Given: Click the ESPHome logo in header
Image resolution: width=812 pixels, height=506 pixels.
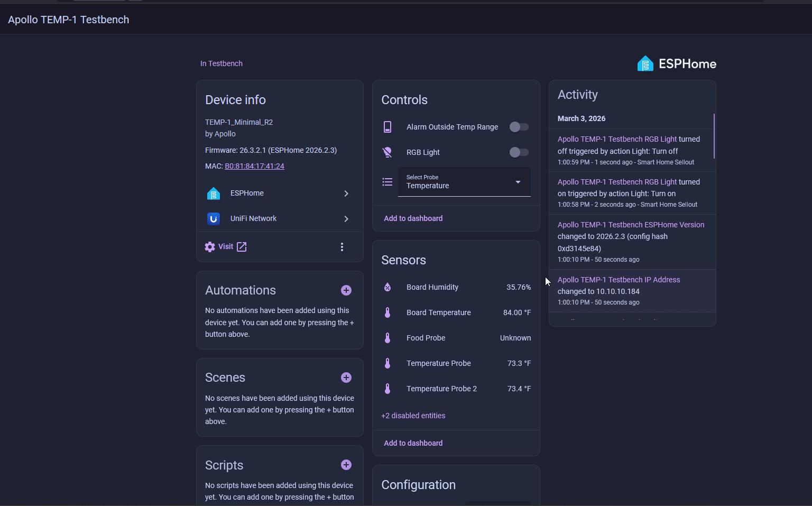Looking at the screenshot, I should pos(677,64).
